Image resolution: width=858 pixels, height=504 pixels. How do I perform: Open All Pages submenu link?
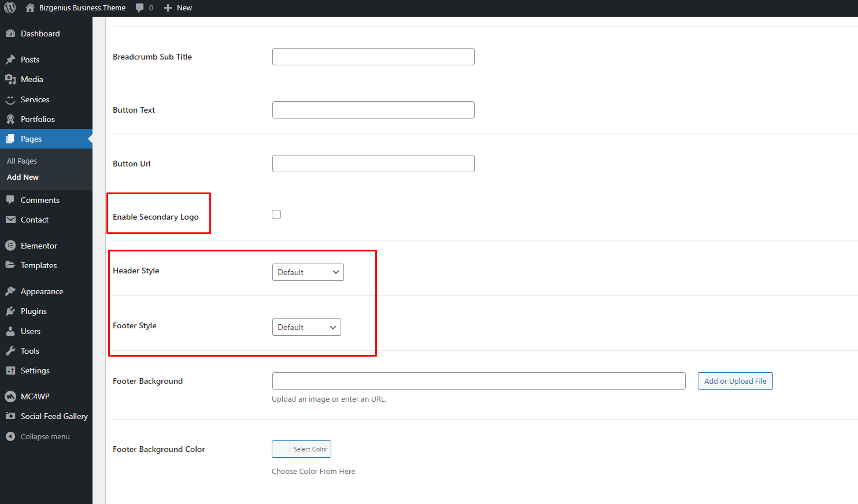point(22,161)
